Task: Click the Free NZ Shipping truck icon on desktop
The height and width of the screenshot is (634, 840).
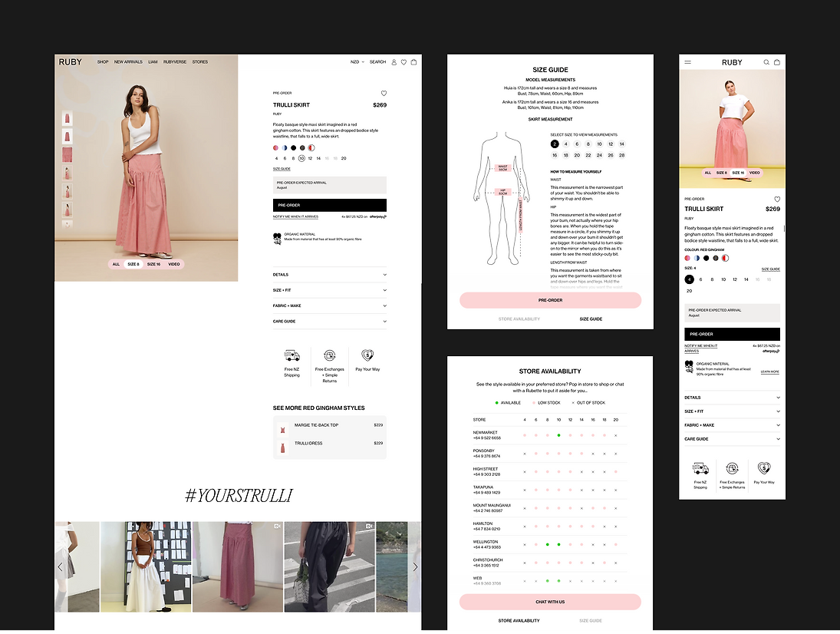Action: tap(292, 356)
